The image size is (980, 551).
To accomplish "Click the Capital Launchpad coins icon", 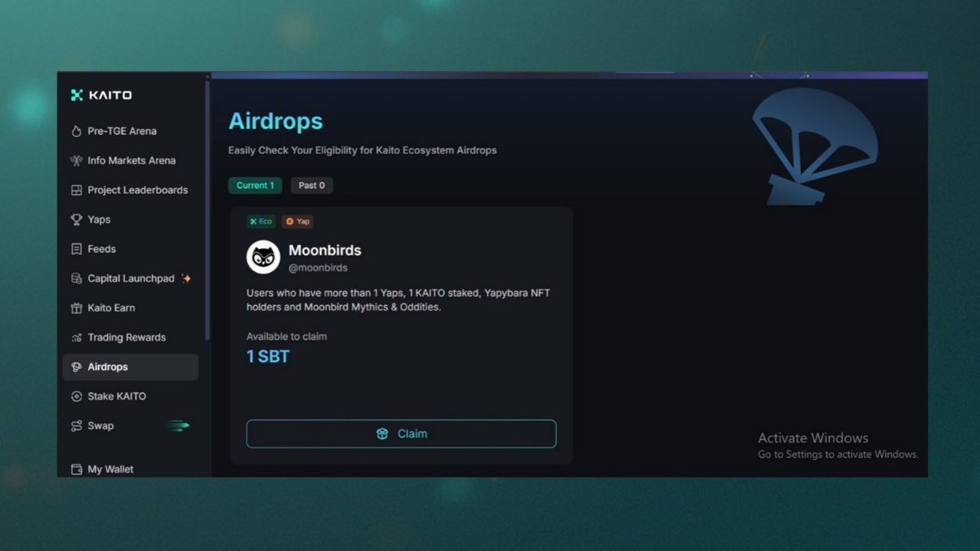I will (77, 278).
